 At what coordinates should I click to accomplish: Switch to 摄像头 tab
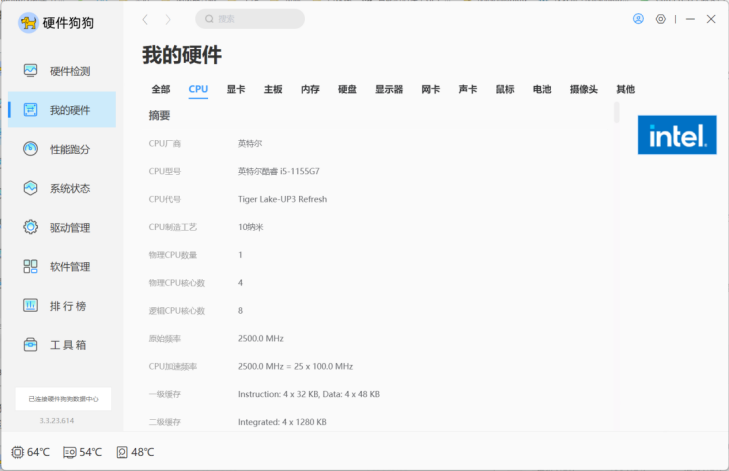tap(583, 89)
